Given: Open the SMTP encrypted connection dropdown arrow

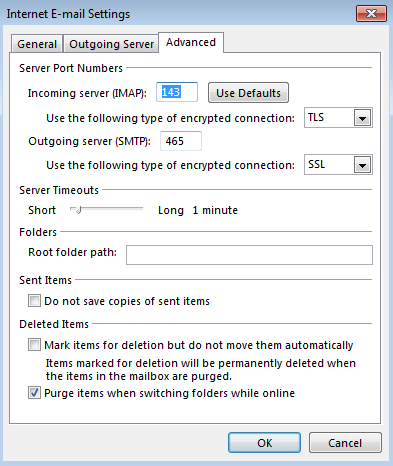Looking at the screenshot, I should [x=362, y=165].
